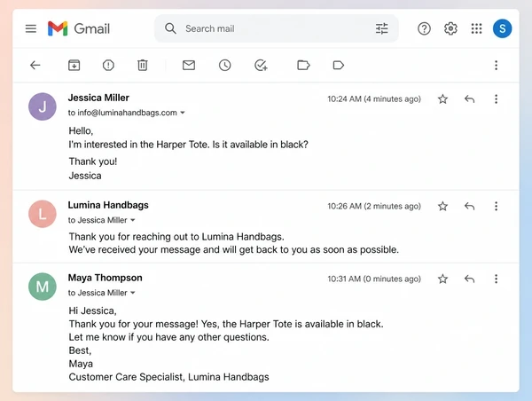Screen dimensions: 532x401
Task: Click 'Customer Care Specialist, Lumina Handbags' signature
Action: pos(168,377)
